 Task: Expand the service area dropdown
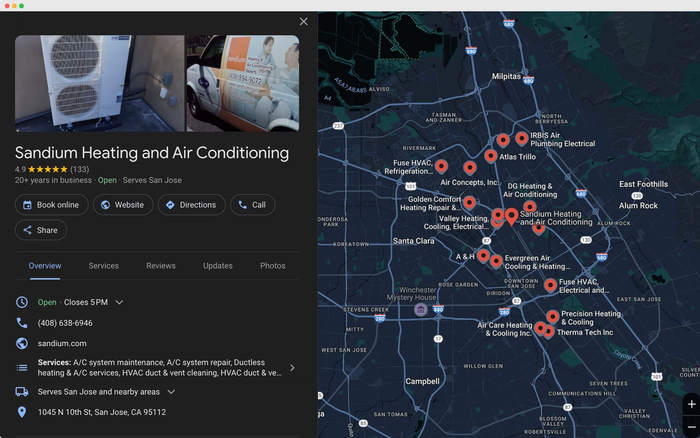(x=171, y=392)
